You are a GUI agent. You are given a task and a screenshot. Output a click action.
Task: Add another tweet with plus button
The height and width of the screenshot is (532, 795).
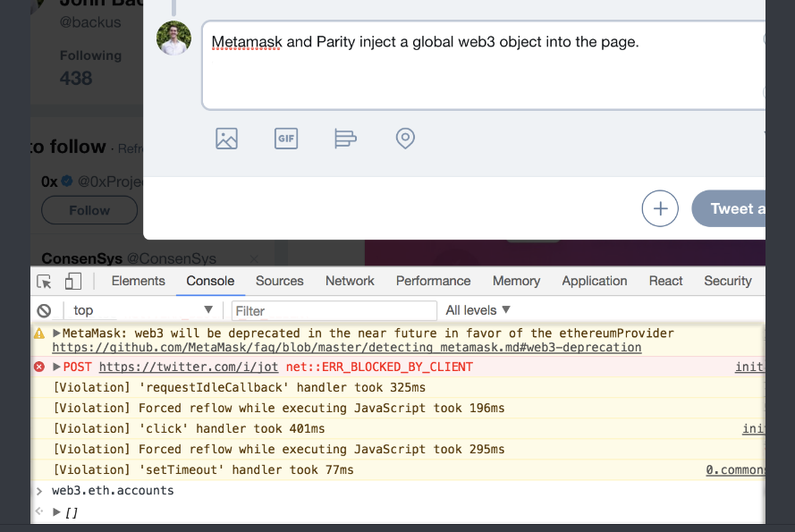660,208
